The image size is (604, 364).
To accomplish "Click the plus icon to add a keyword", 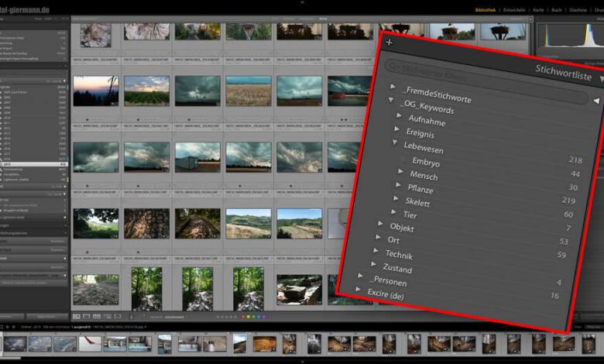I will click(390, 42).
